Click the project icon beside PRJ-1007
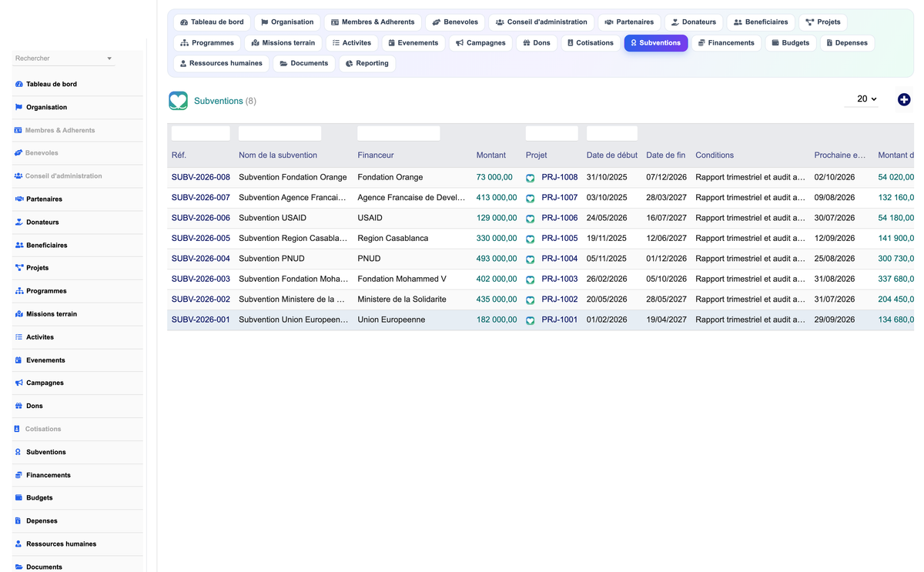This screenshot has height=572, width=924. click(531, 198)
